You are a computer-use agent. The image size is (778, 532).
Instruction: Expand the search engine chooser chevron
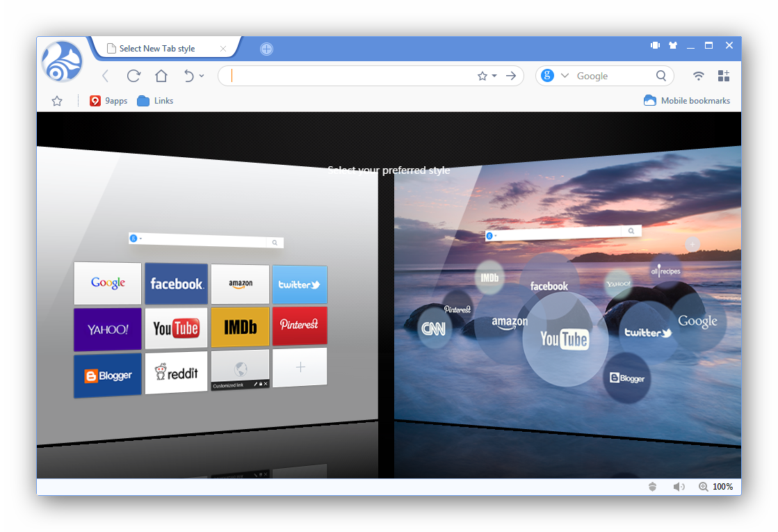[565, 75]
